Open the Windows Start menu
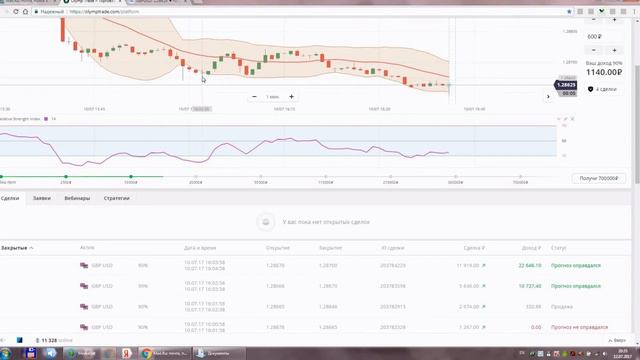Viewport: 640px width, 360px height. point(5,353)
